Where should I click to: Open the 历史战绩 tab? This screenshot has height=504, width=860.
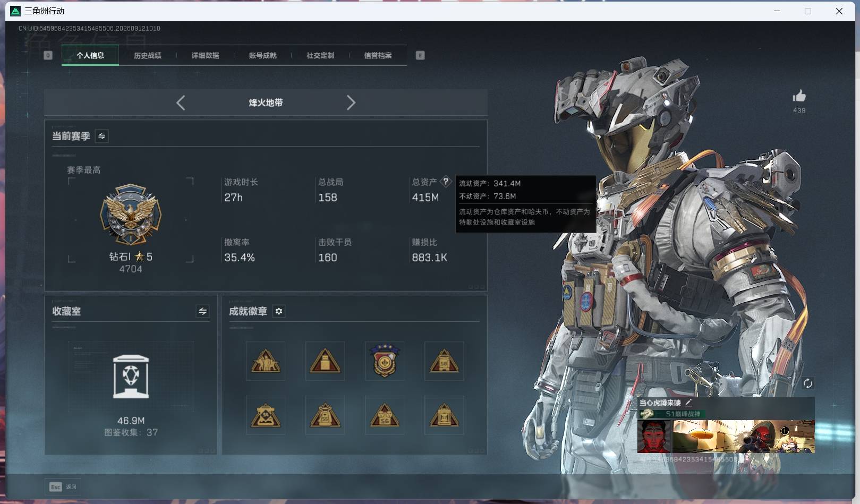(148, 55)
